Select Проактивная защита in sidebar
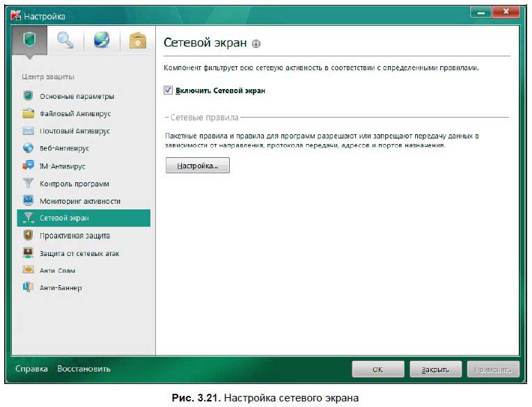 tap(84, 236)
